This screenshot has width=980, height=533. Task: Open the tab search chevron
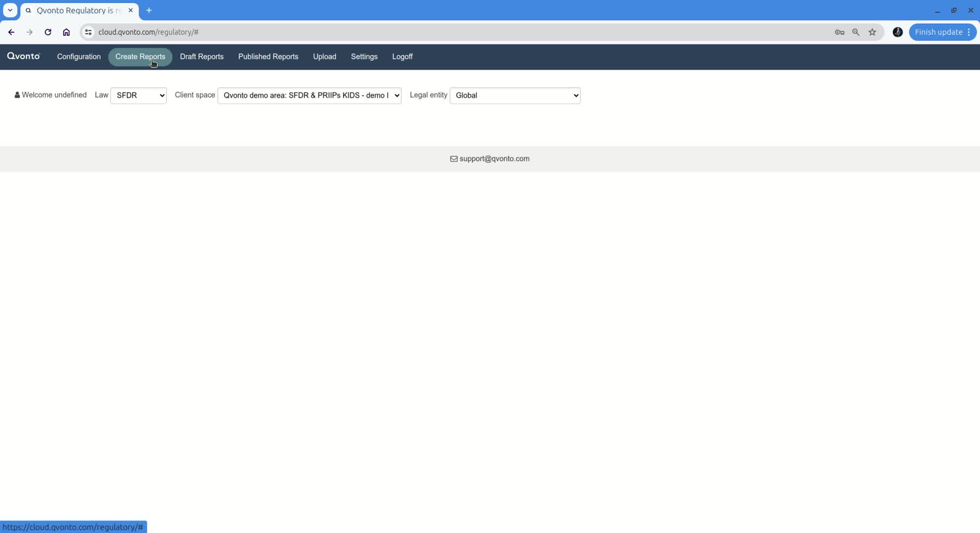(10, 10)
